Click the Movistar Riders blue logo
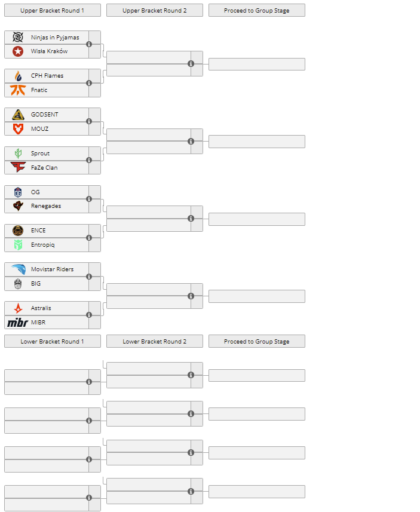Screen dimensions: 420x512 pyautogui.click(x=18, y=269)
